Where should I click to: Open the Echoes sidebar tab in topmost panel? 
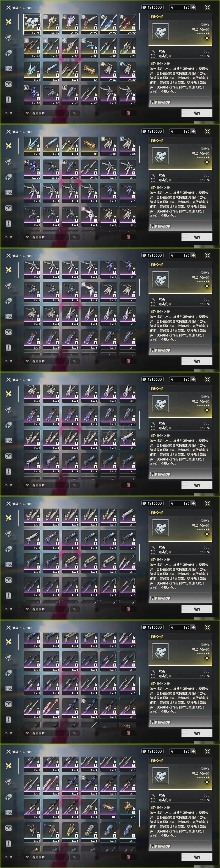[9, 37]
